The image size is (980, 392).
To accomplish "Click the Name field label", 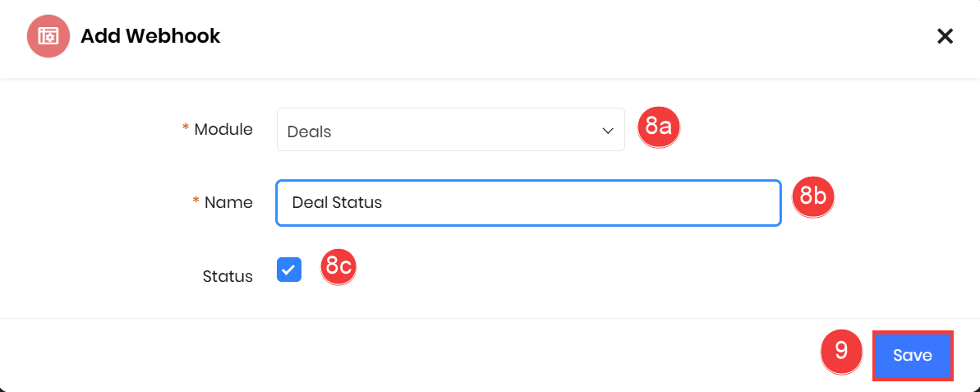I will click(x=228, y=202).
